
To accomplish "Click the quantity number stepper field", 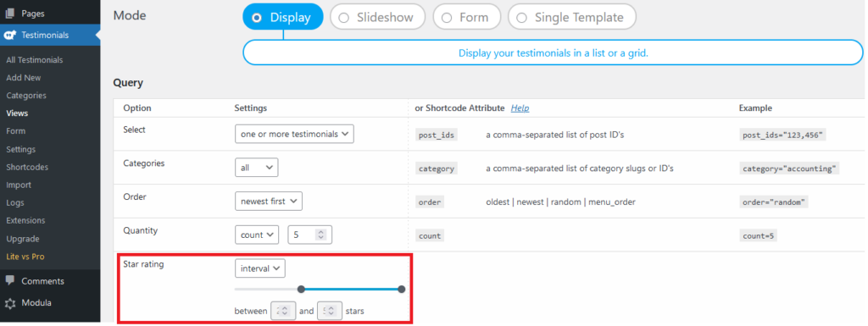I will point(310,235).
